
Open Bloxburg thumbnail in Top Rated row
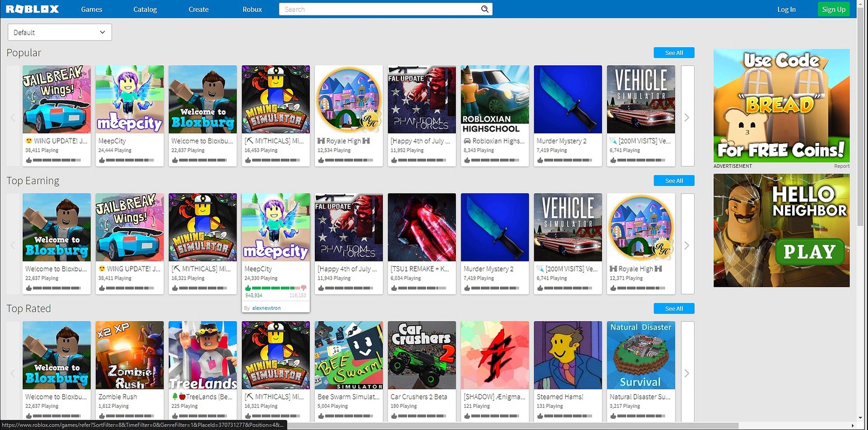pos(57,355)
